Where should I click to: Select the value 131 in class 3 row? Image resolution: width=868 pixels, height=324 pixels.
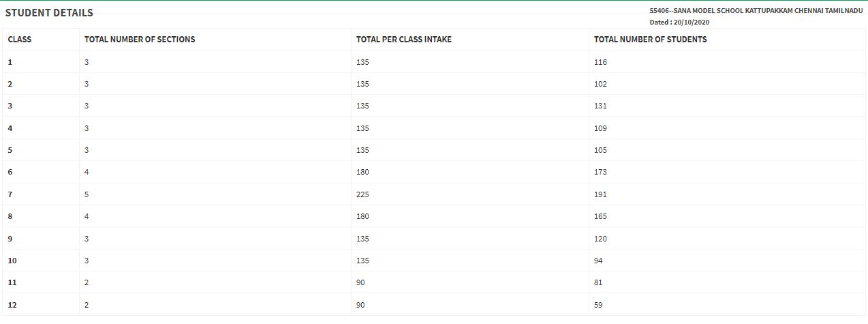coord(600,106)
